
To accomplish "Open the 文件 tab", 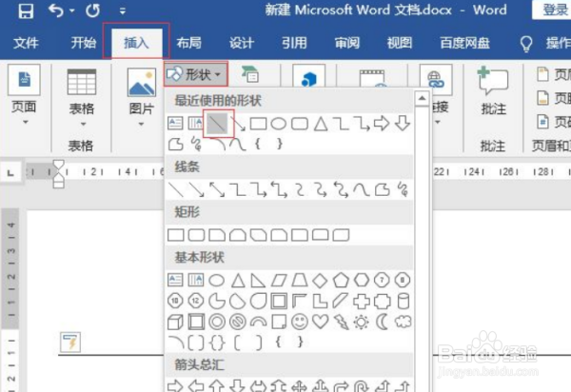I will click(26, 43).
